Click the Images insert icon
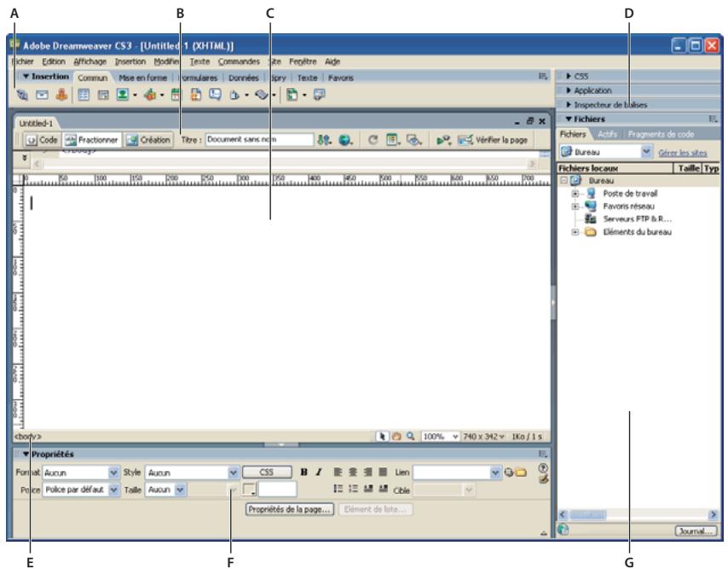 click(x=123, y=95)
